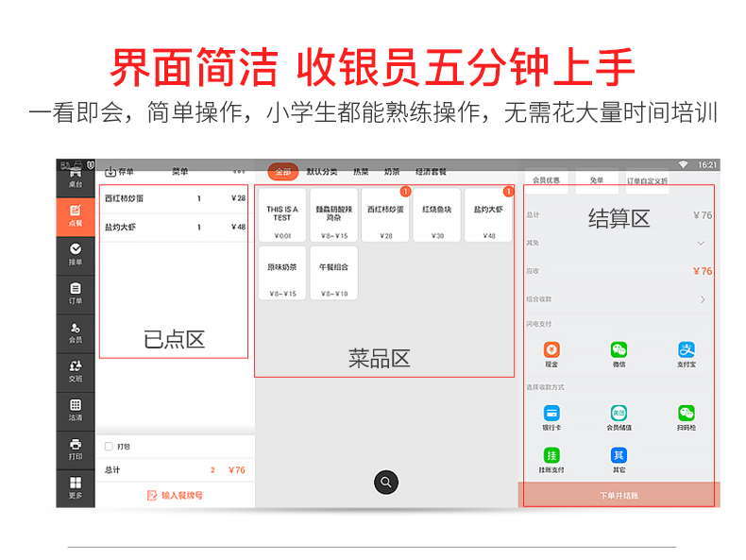Screen dimensions: 746x560
Task: Open 扫码枪 scanner gun payment
Action: [686, 414]
